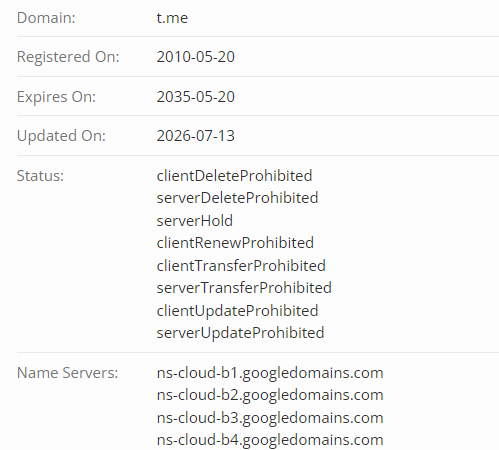Select the serverHold status text
This screenshot has height=450, width=499.
pyautogui.click(x=195, y=221)
